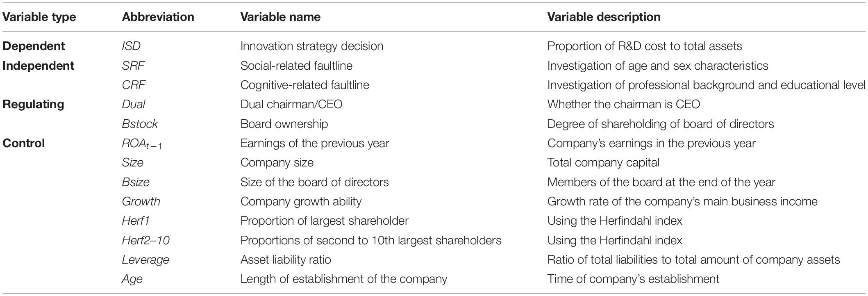Click Company growth ability text
This screenshot has height=296, width=868.
[301, 201]
